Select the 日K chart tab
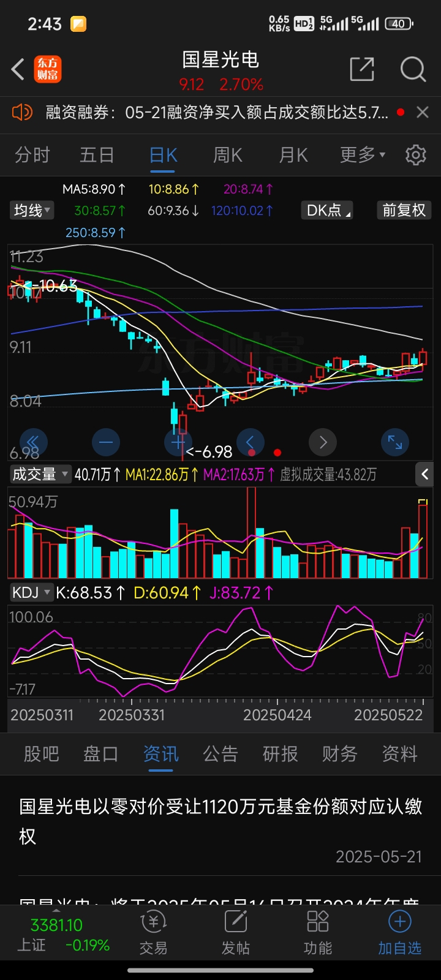The width and height of the screenshot is (441, 980). pyautogui.click(x=164, y=155)
